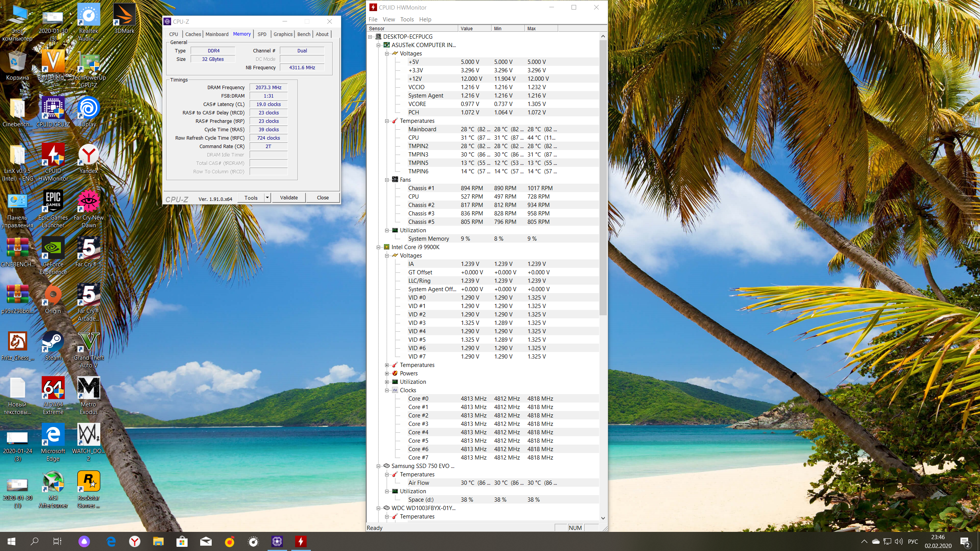Open the 3DMark desktop icon
980x551 pixels.
124,16
